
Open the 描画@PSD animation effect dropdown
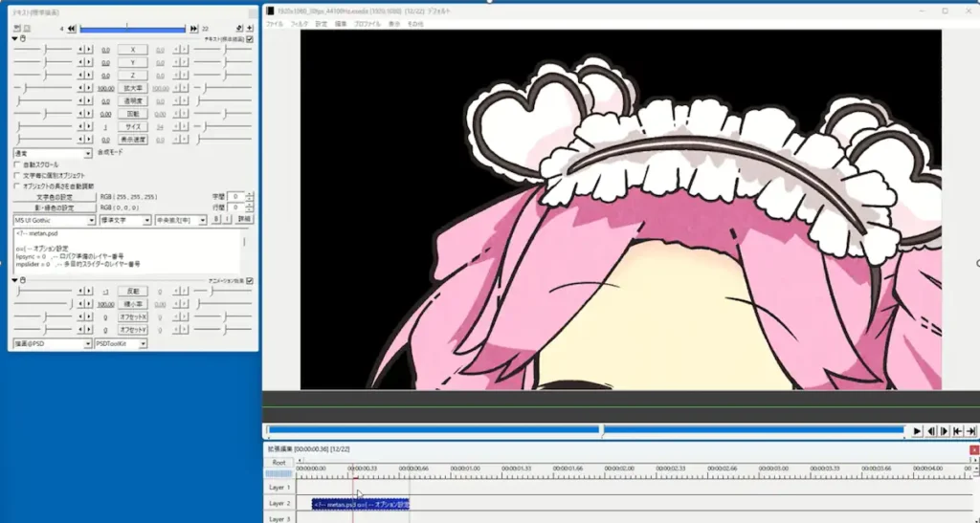point(54,344)
